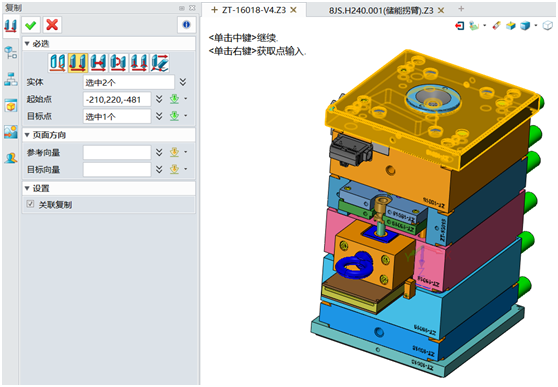Click the 参考向量 input field
This screenshot has height=387, width=558.
pyautogui.click(x=117, y=152)
